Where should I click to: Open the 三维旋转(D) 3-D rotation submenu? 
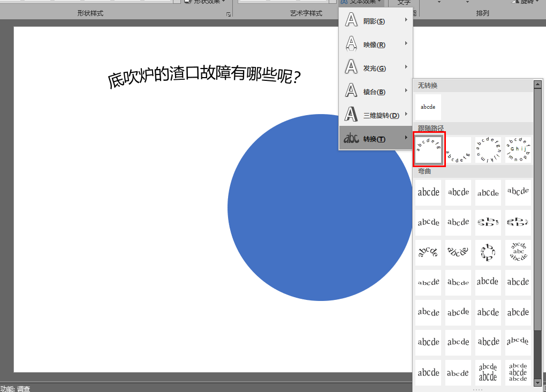376,115
